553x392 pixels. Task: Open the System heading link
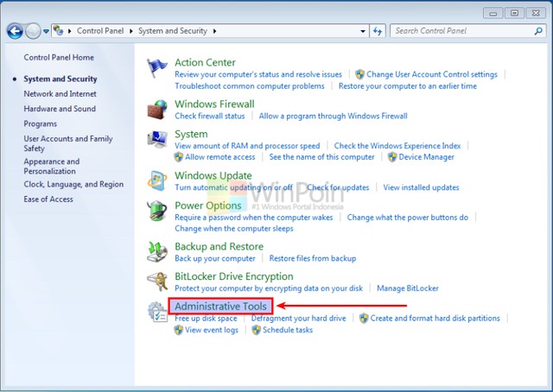click(x=191, y=135)
